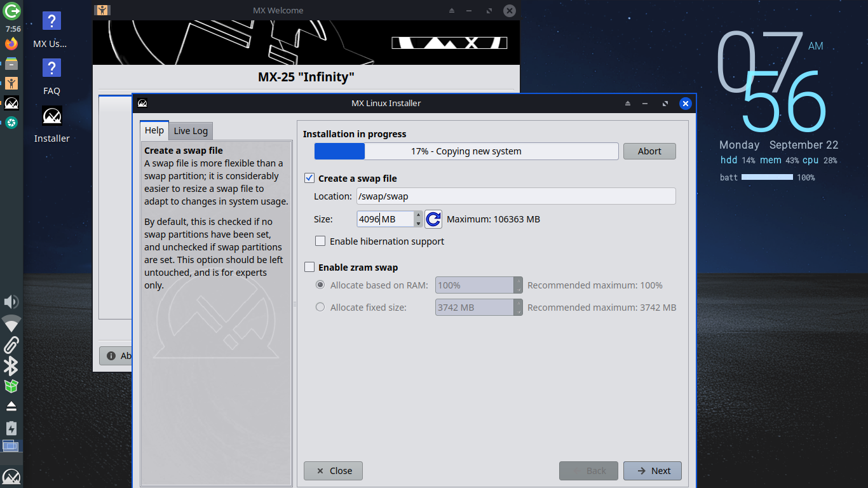Select the MX Welcome task in panel
This screenshot has width=868, height=488.
pyautogui.click(x=11, y=83)
